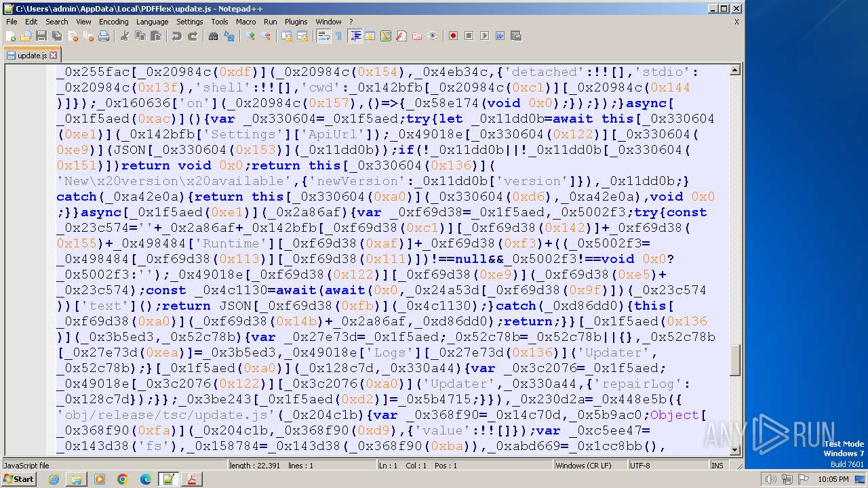This screenshot has width=868, height=488.
Task: Open the File menu
Action: (12, 22)
